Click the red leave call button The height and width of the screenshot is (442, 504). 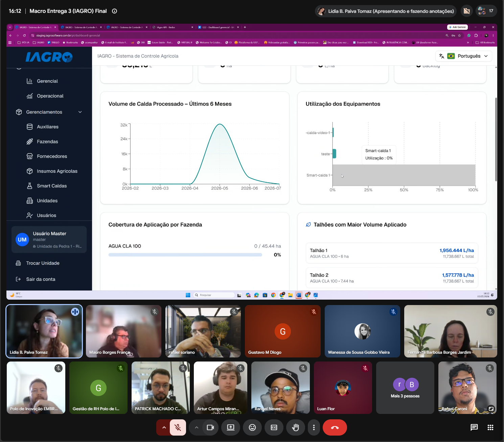tap(335, 427)
